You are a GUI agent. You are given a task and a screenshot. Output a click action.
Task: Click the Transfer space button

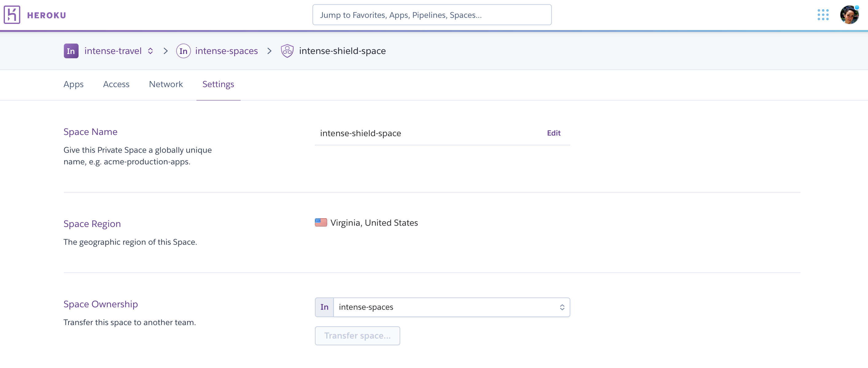click(357, 336)
